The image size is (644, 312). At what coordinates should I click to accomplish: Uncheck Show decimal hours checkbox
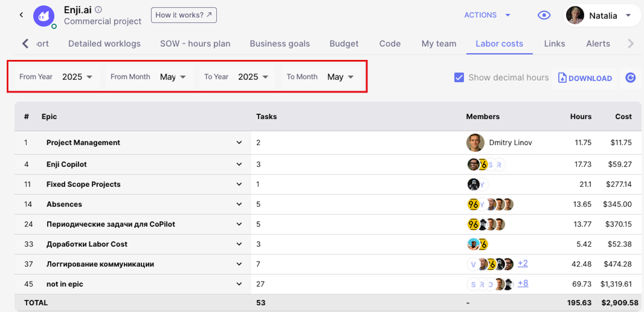(x=459, y=77)
